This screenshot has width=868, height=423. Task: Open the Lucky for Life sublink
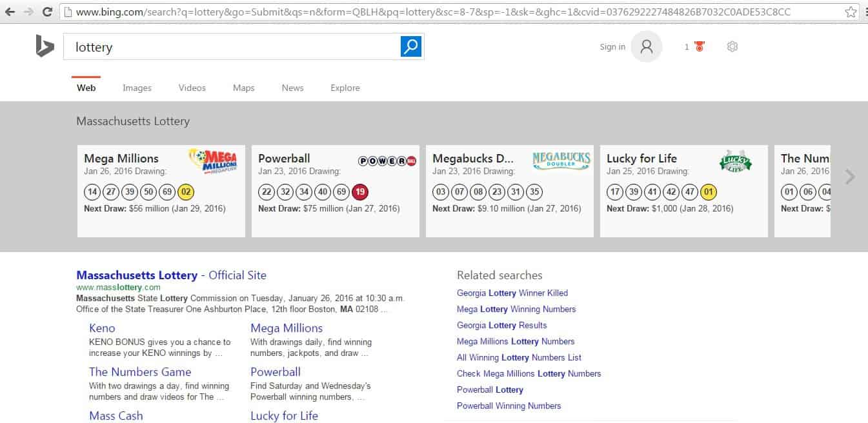tap(284, 416)
